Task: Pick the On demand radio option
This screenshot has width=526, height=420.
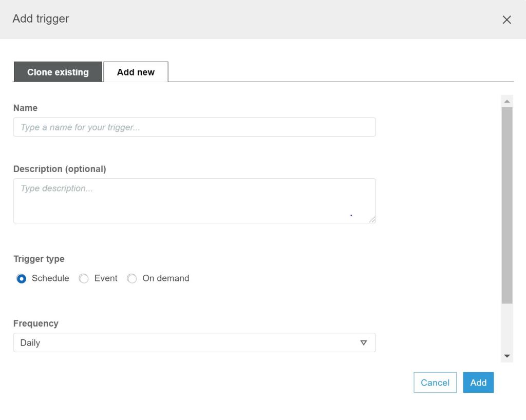Action: (132, 279)
